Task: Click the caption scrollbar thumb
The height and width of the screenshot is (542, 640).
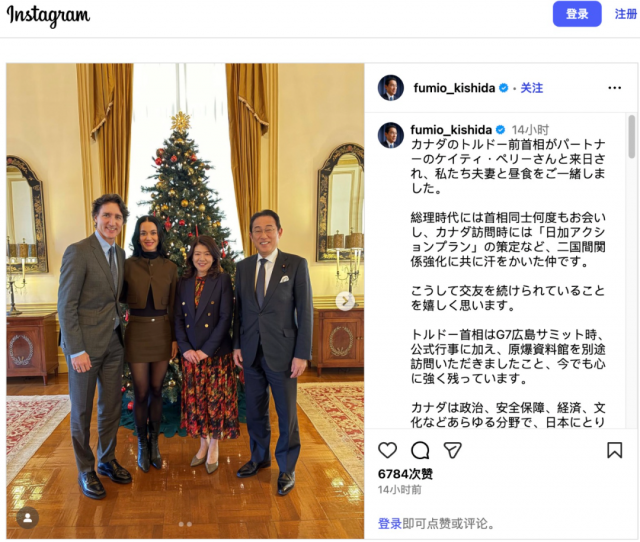Action: (x=631, y=137)
